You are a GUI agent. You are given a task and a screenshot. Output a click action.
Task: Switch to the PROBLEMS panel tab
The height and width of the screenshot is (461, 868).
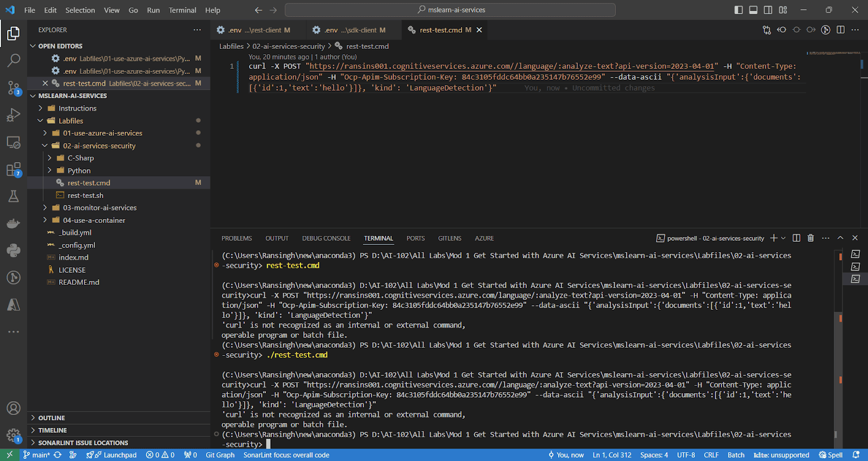237,238
